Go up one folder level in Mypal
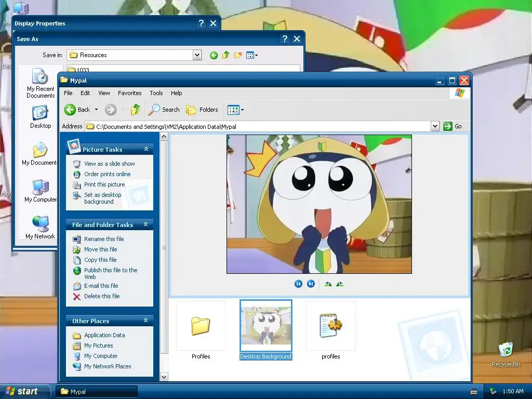 (x=136, y=110)
